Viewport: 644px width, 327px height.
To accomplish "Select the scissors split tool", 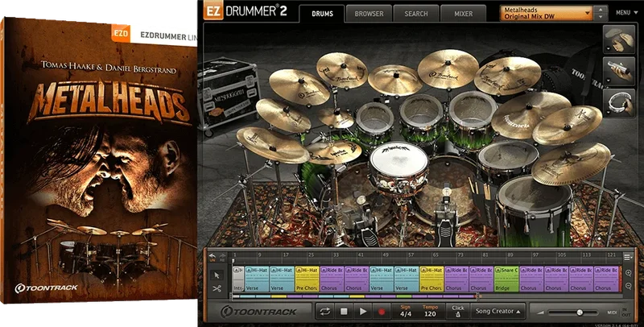I will coord(217,288).
